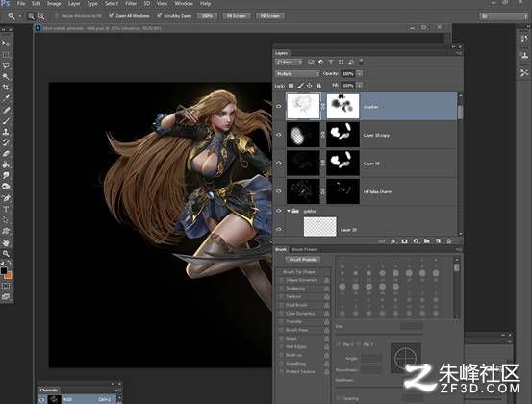Image resolution: width=532 pixels, height=404 pixels.
Task: Toggle Zoom All Windows checkbox
Action: point(111,15)
